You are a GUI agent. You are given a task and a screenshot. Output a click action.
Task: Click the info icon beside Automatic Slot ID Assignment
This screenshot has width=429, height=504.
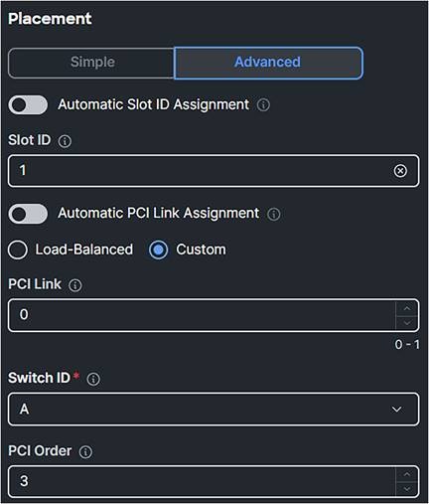263,105
